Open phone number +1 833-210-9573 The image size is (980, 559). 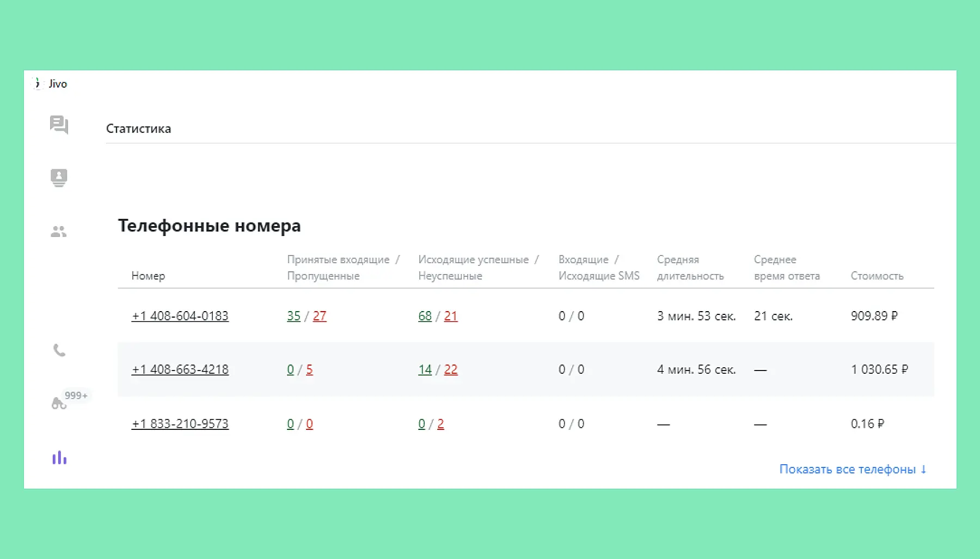[180, 424]
